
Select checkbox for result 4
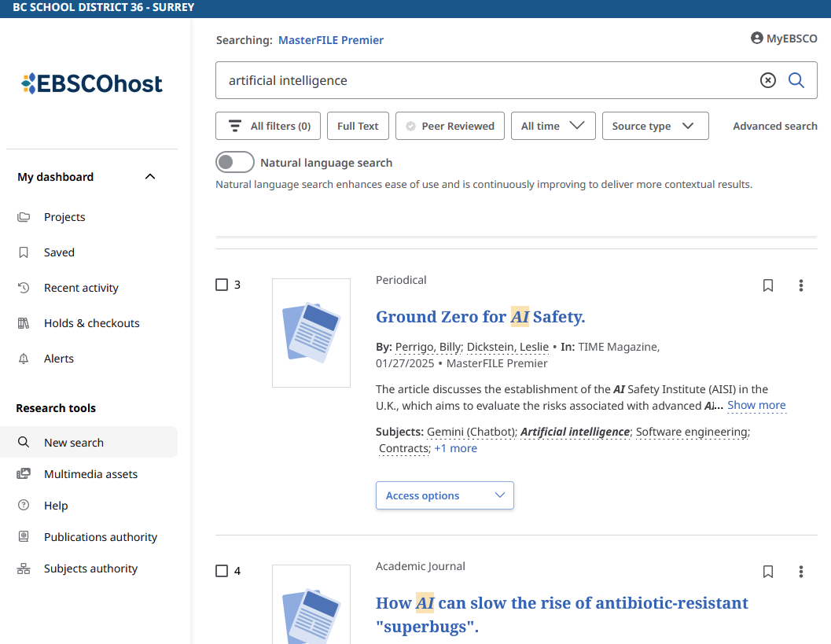coord(222,571)
